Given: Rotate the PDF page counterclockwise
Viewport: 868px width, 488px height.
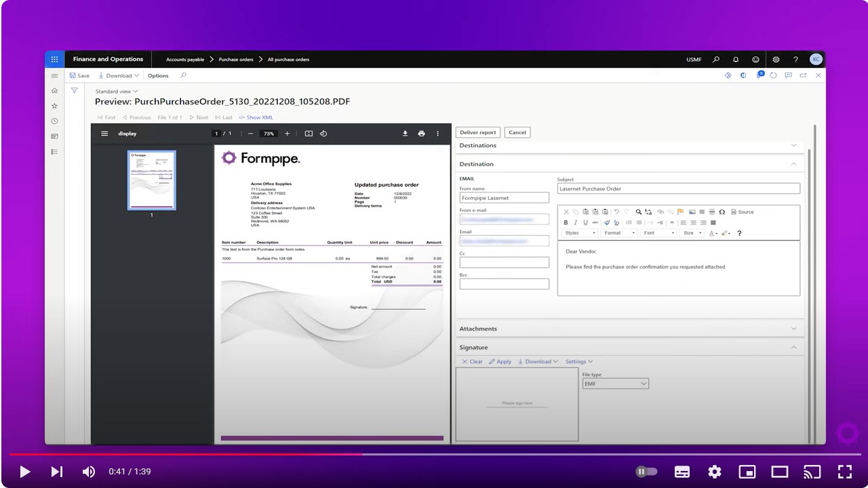Looking at the screenshot, I should [x=323, y=134].
